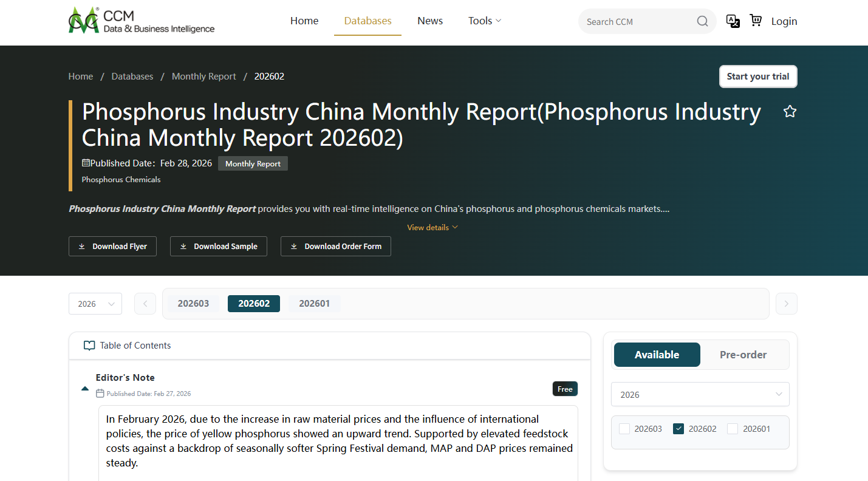The height and width of the screenshot is (481, 868).
Task: Collapse the Editor's Note section
Action: click(85, 389)
